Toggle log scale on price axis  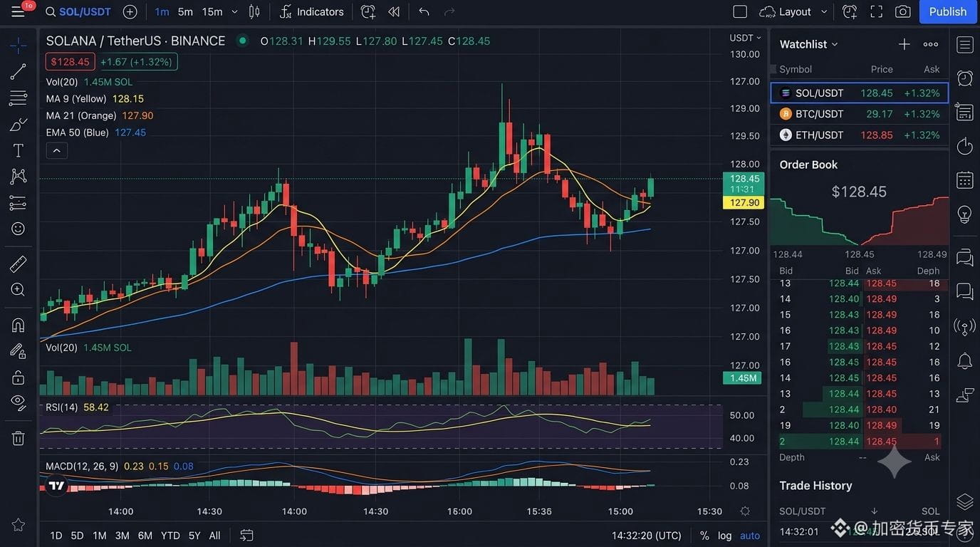[724, 536]
